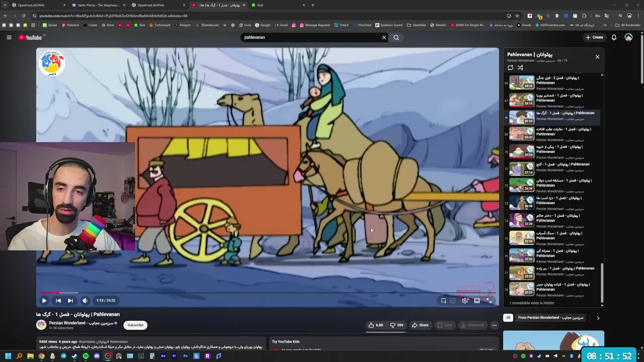Open the Epidemic Sound bookmark

coord(388,25)
